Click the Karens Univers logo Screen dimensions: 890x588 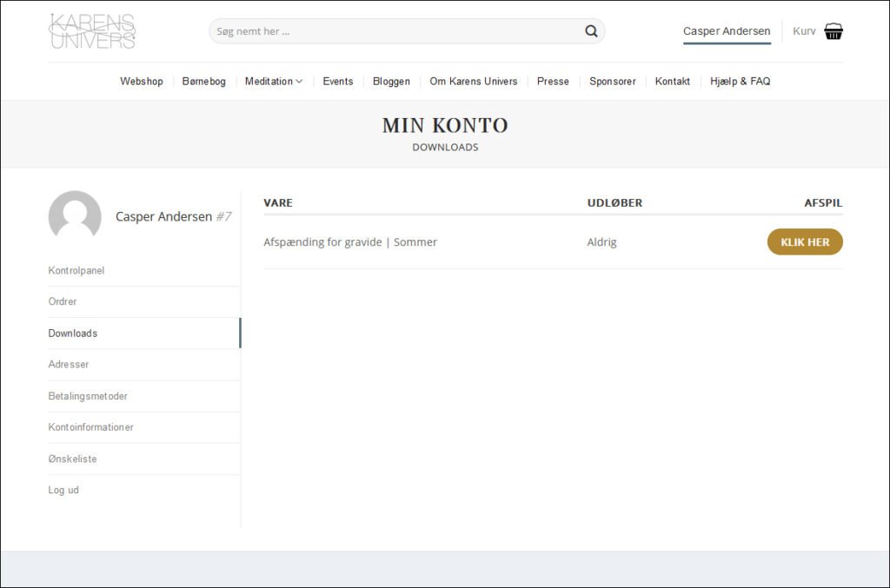pyautogui.click(x=92, y=31)
